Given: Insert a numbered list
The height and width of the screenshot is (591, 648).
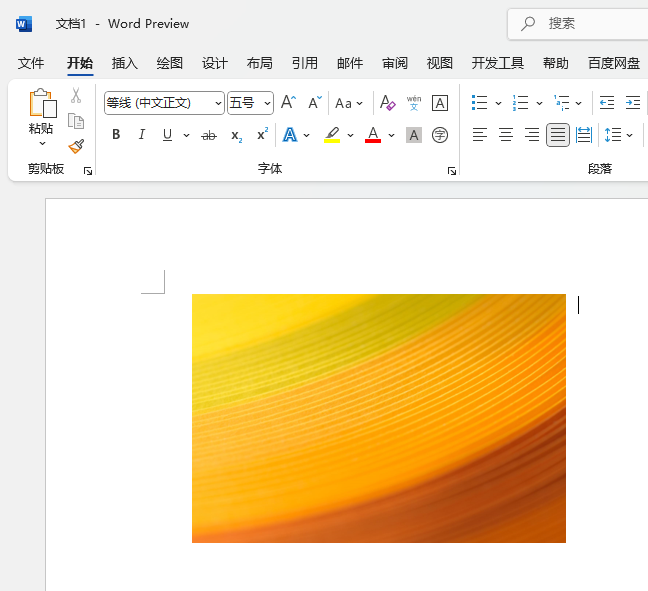Looking at the screenshot, I should (520, 102).
